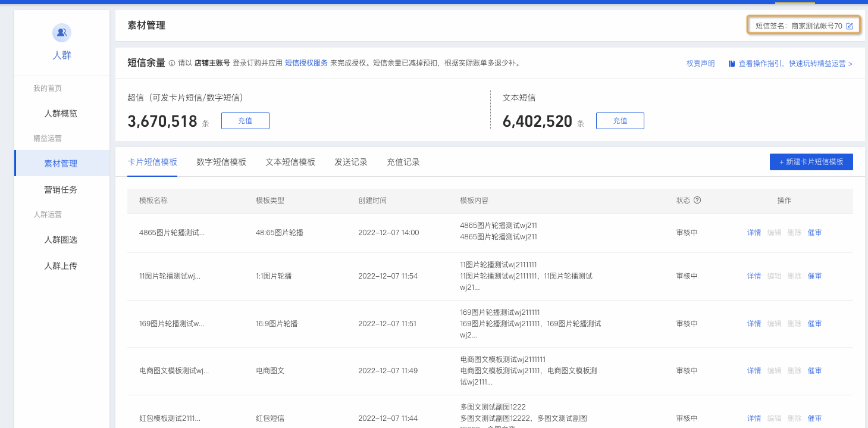Click the help icon beside 状态 column header

coord(697,200)
